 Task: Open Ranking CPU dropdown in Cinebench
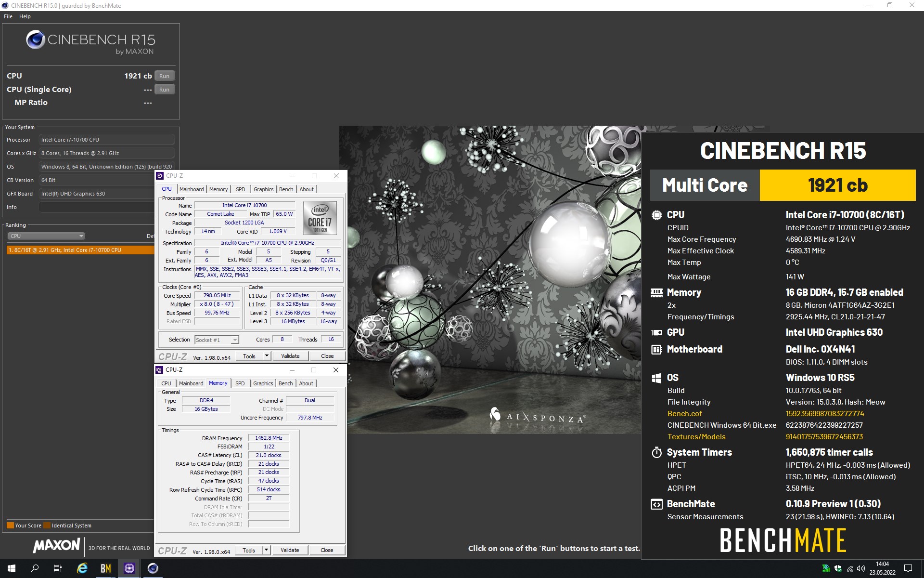click(x=46, y=236)
